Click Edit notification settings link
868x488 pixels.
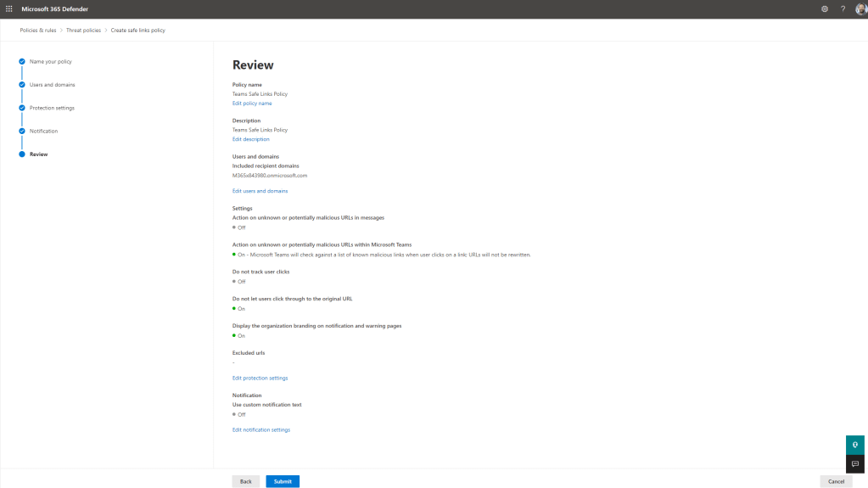(260, 430)
